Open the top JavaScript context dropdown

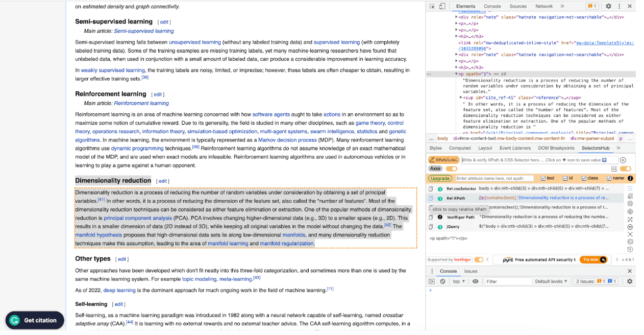point(459,281)
